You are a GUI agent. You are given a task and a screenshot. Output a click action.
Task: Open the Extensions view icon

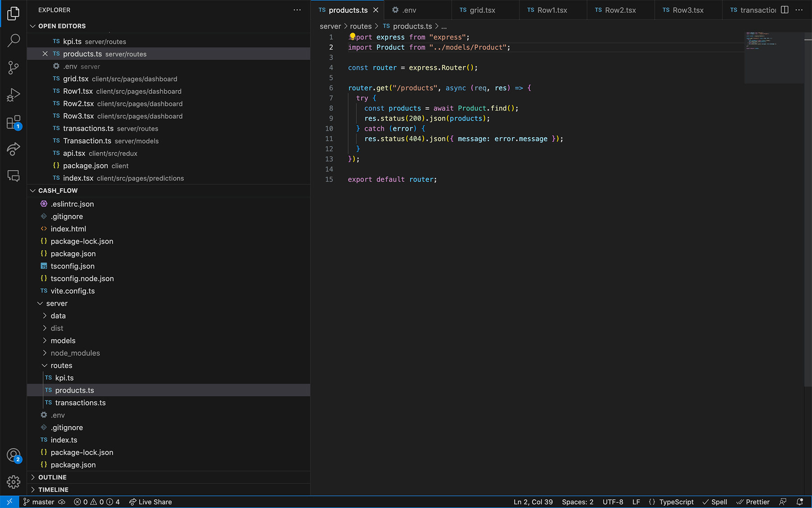[14, 122]
